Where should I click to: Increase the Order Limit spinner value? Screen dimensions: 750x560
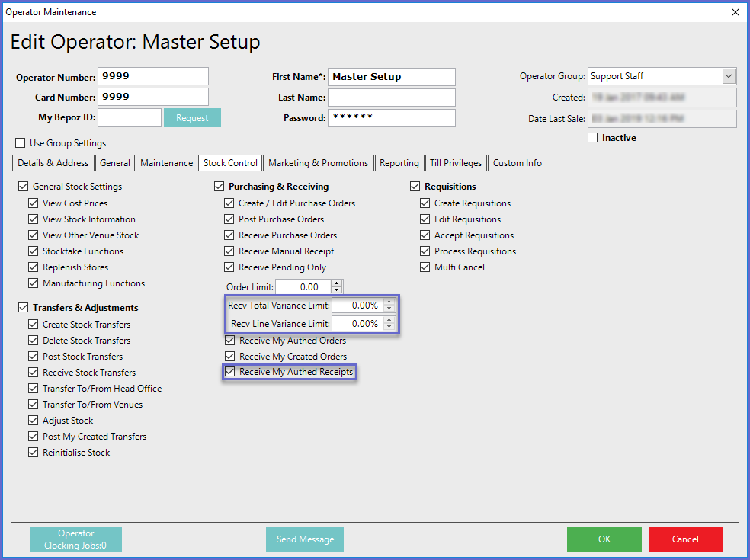338,283
